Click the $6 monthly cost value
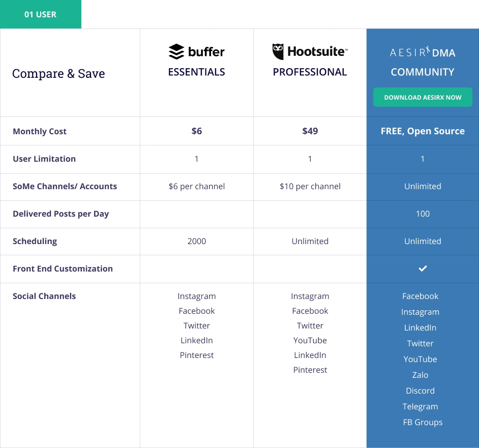Viewport: 479px width, 448px height. pos(196,131)
